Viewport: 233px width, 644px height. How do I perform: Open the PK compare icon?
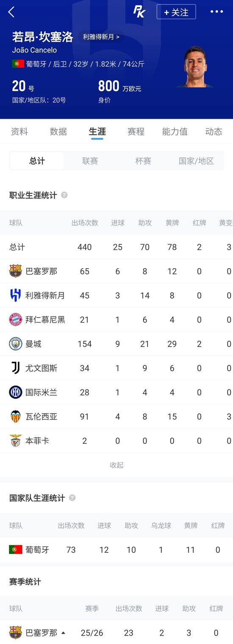[x=139, y=12]
